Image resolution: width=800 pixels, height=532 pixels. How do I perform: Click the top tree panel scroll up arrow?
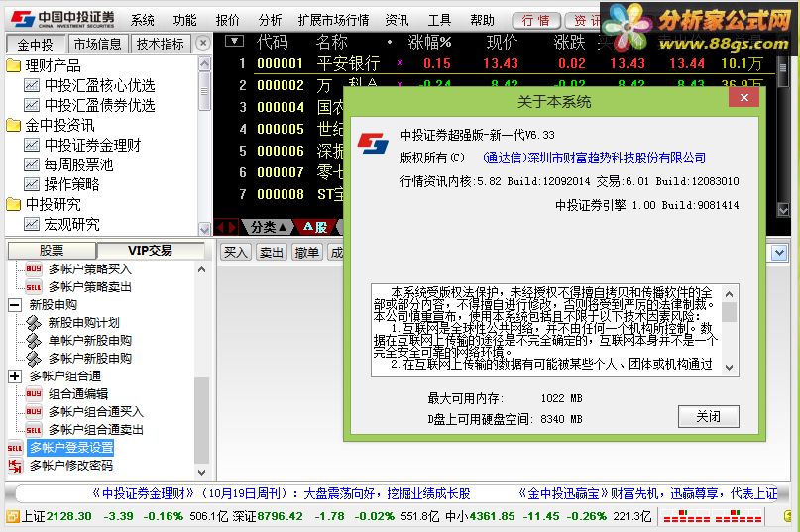click(x=204, y=63)
